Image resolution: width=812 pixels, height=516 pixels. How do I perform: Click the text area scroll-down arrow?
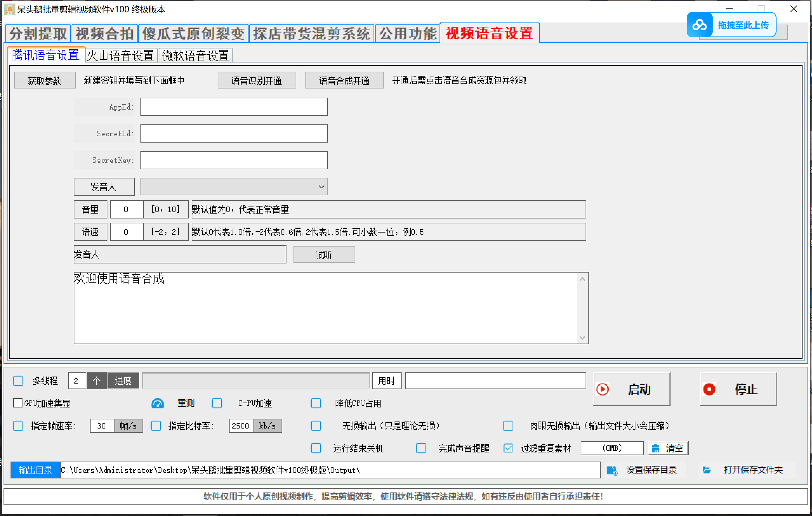582,338
